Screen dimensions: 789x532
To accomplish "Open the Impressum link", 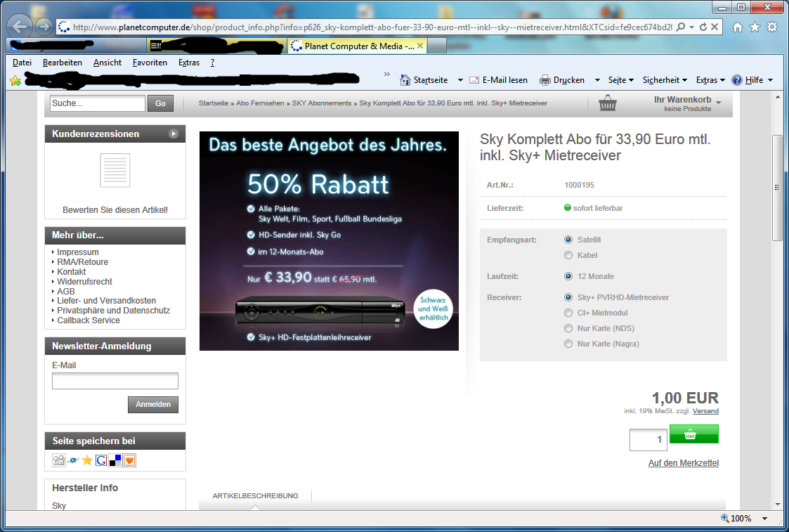I will (x=77, y=252).
